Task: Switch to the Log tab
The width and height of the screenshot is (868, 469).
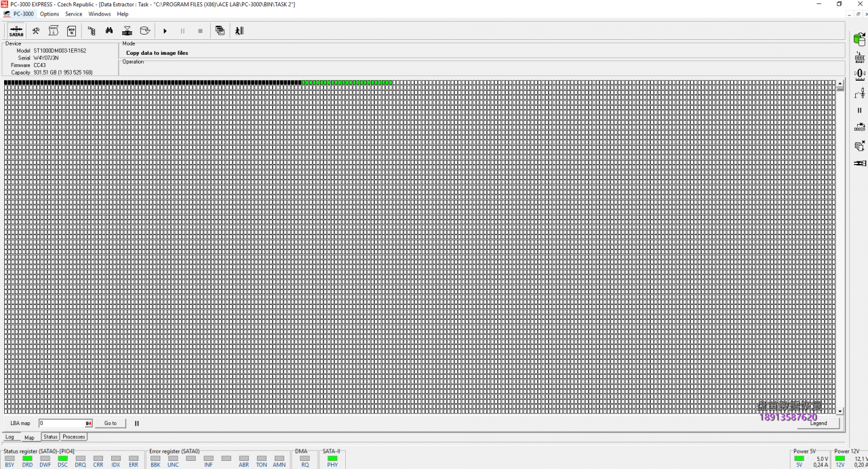Action: pos(9,437)
